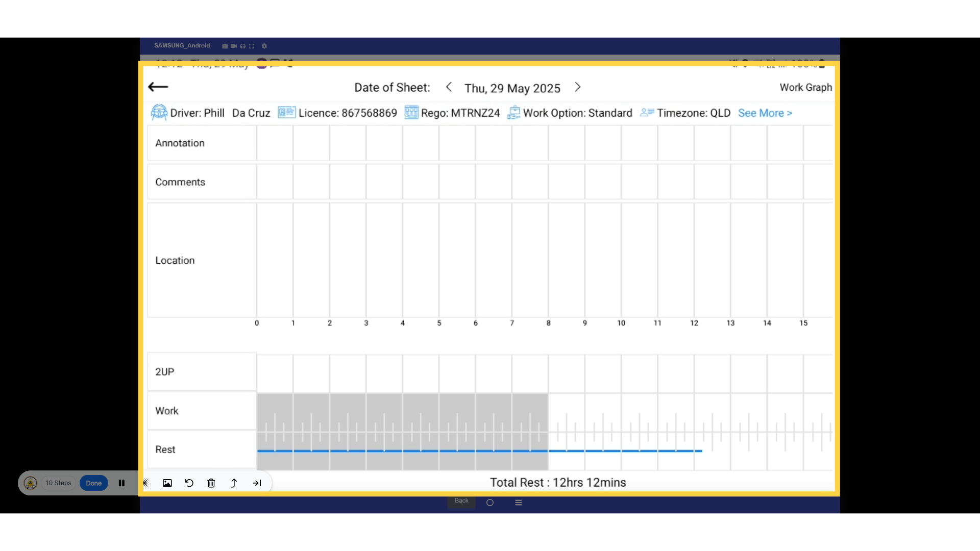Click the Timezone icon
The width and height of the screenshot is (980, 551).
[x=647, y=112]
